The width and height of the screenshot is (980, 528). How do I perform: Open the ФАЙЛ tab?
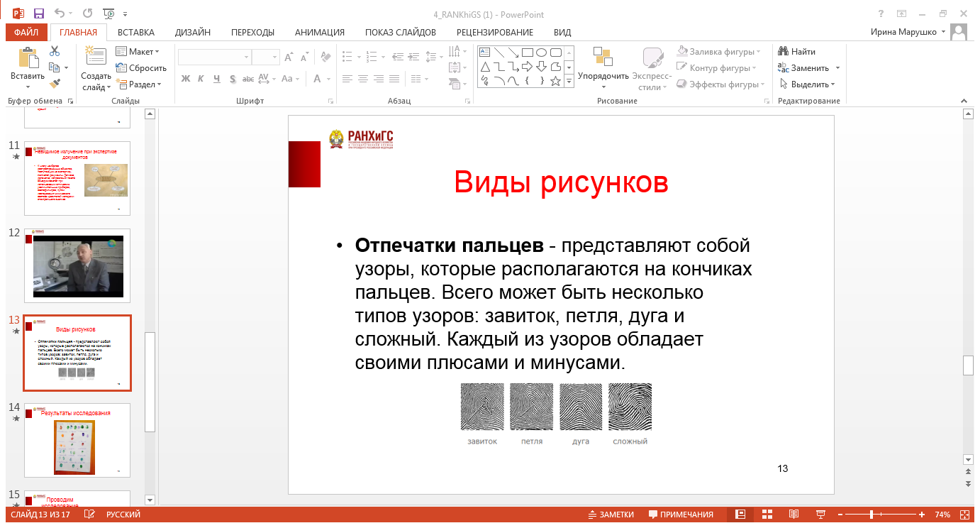[x=26, y=32]
